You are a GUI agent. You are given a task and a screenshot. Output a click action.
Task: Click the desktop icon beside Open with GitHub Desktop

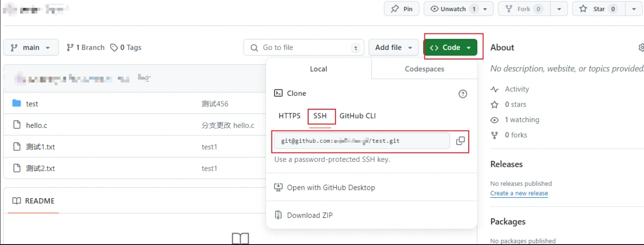coord(278,187)
